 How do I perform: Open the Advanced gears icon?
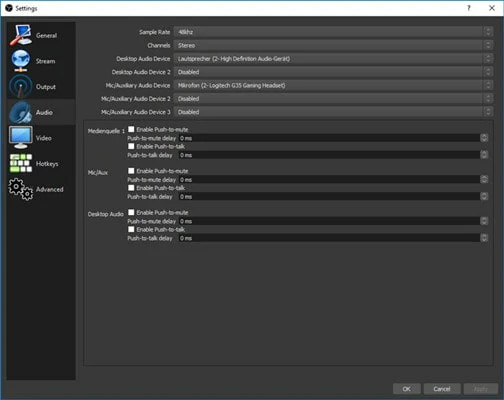click(21, 189)
